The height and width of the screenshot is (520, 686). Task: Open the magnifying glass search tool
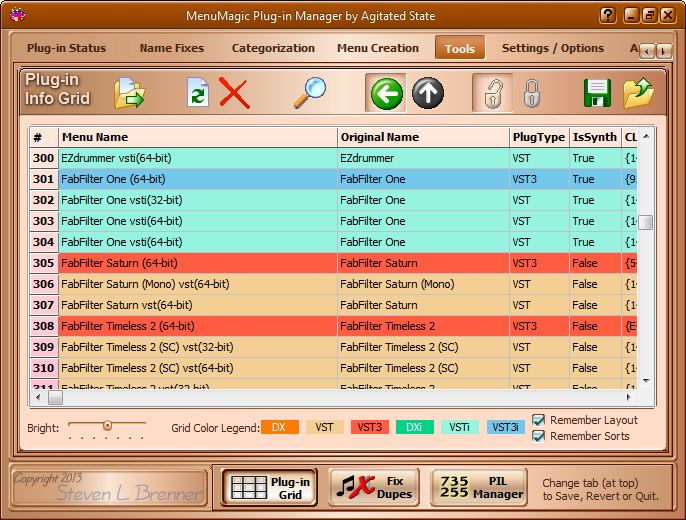point(310,93)
